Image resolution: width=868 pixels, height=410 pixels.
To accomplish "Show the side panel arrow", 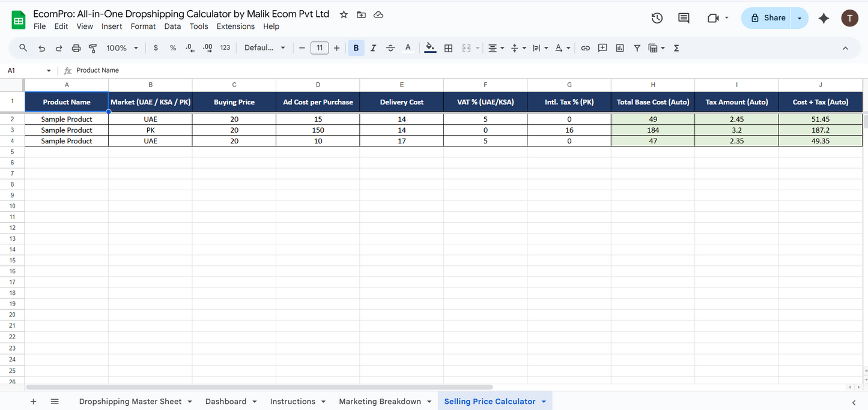I will tap(854, 402).
